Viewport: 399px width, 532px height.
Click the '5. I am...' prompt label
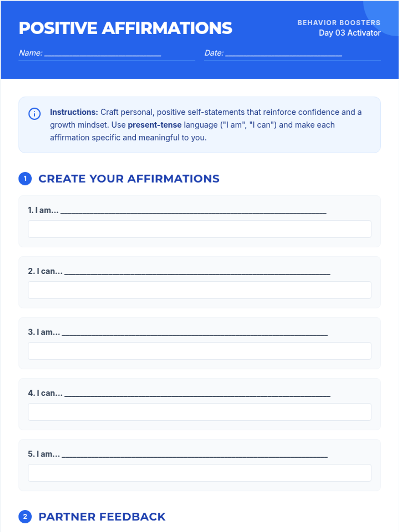pos(44,454)
